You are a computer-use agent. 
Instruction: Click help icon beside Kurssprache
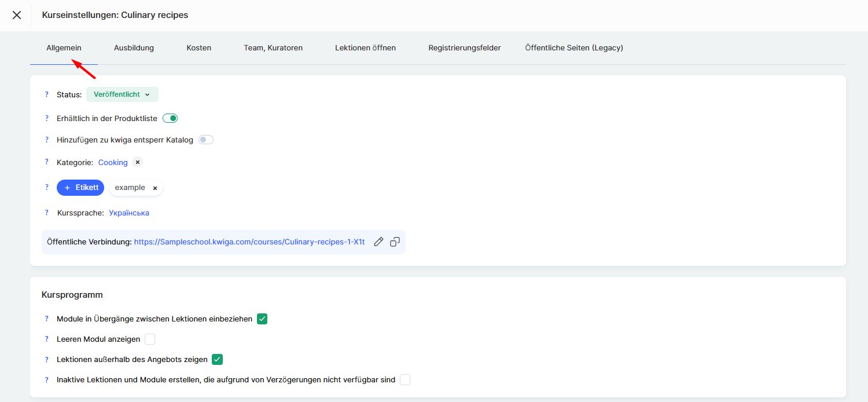[x=47, y=213]
